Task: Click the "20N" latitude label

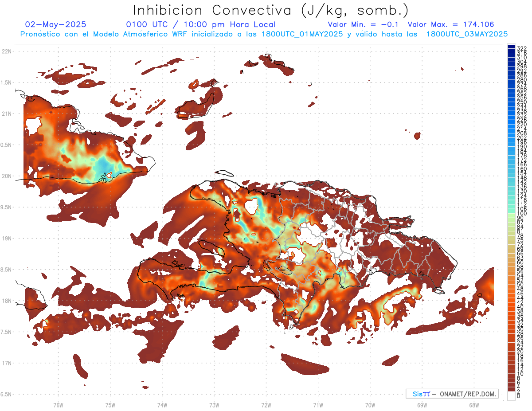Action: point(6,176)
